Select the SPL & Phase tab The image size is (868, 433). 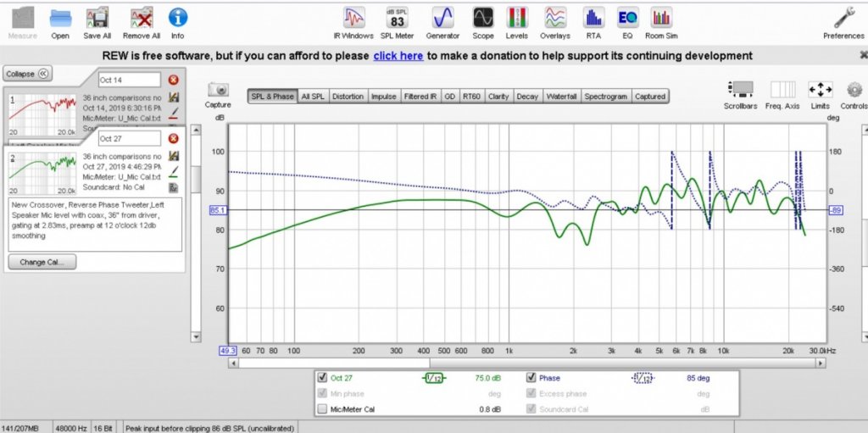pyautogui.click(x=272, y=97)
